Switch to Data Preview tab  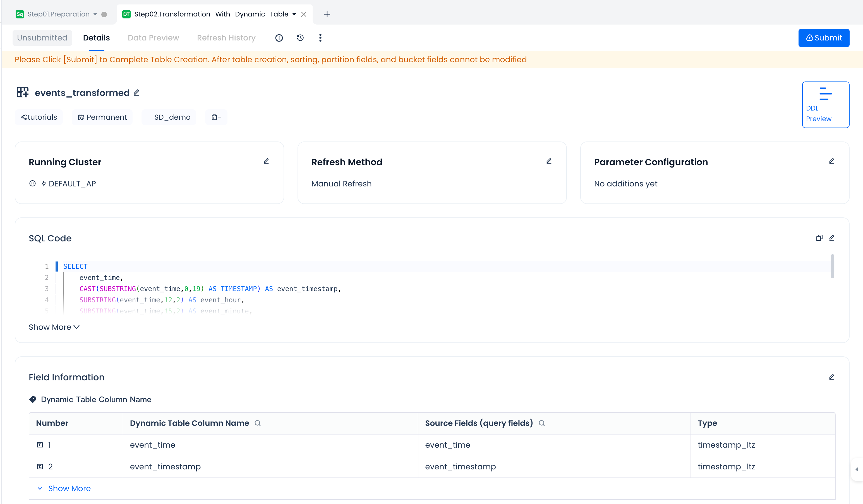click(153, 38)
